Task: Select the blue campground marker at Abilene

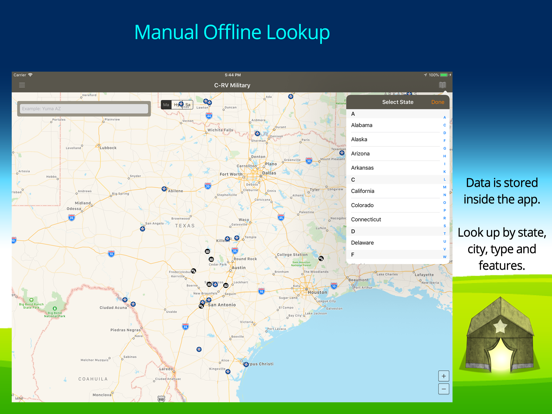Action: [x=164, y=189]
